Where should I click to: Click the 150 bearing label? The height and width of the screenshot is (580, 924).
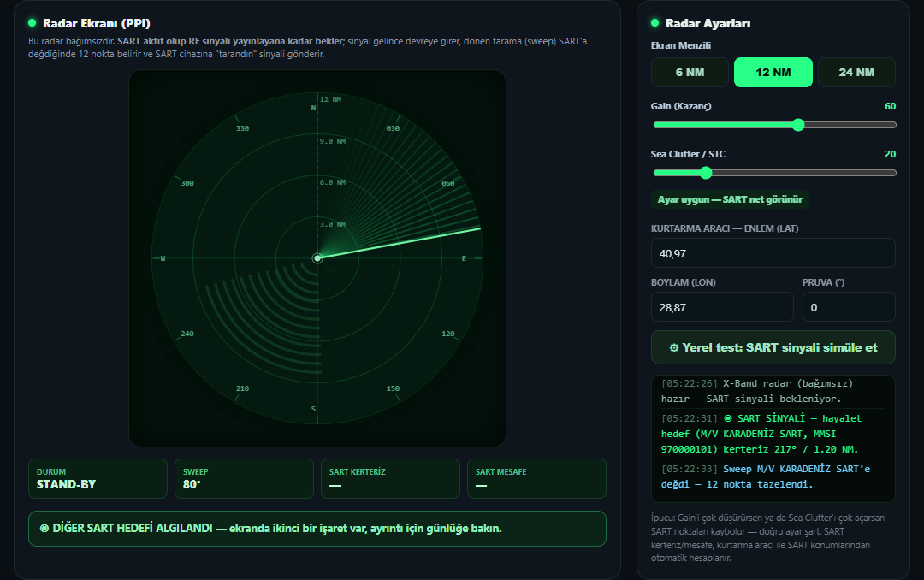393,389
